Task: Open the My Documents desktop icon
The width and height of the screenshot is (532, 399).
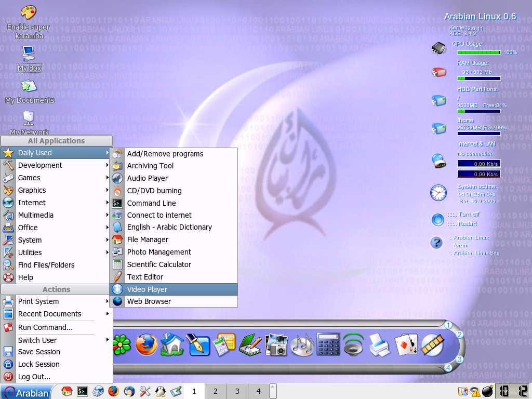Action: (30, 91)
